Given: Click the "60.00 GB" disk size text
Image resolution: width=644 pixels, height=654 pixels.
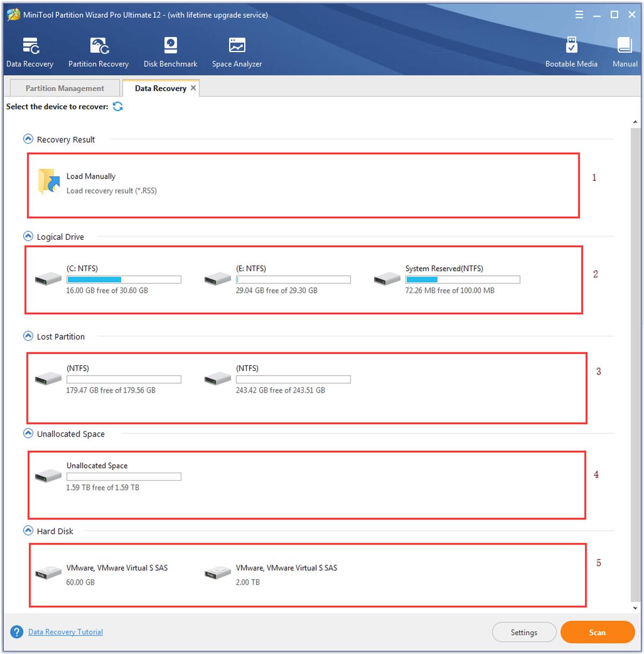Looking at the screenshot, I should click(80, 582).
